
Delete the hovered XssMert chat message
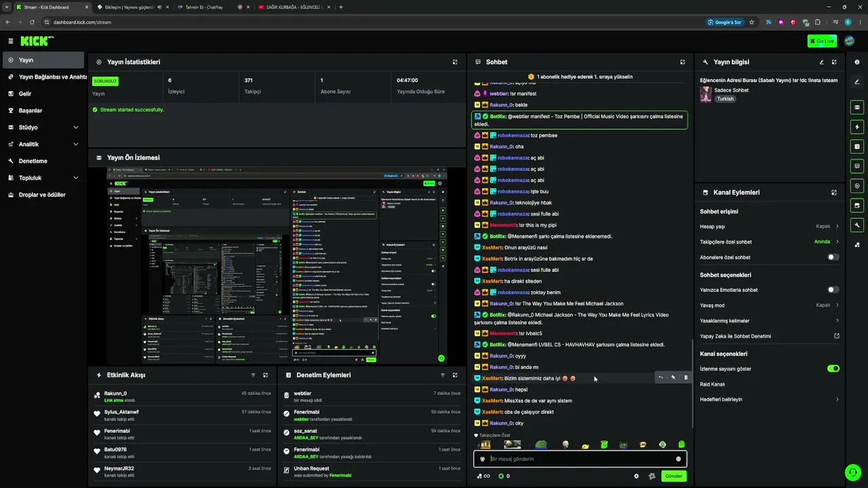(x=686, y=378)
